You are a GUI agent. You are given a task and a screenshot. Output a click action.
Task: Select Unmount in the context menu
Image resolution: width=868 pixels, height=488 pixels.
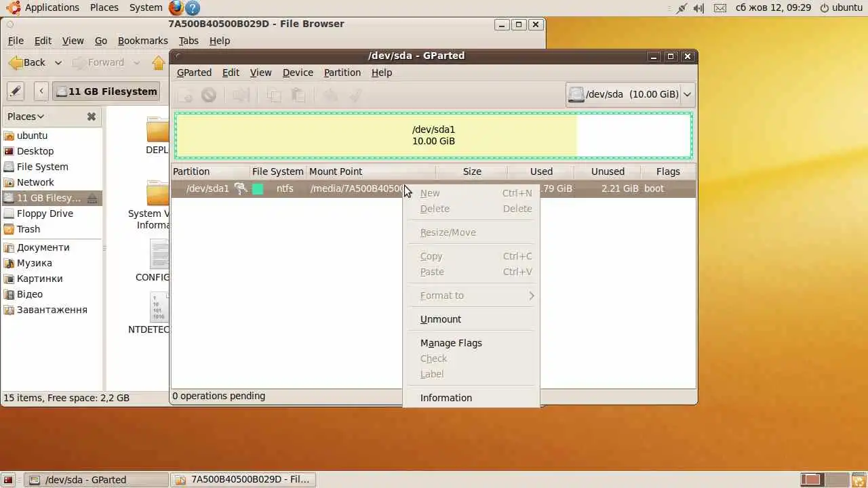(473, 319)
